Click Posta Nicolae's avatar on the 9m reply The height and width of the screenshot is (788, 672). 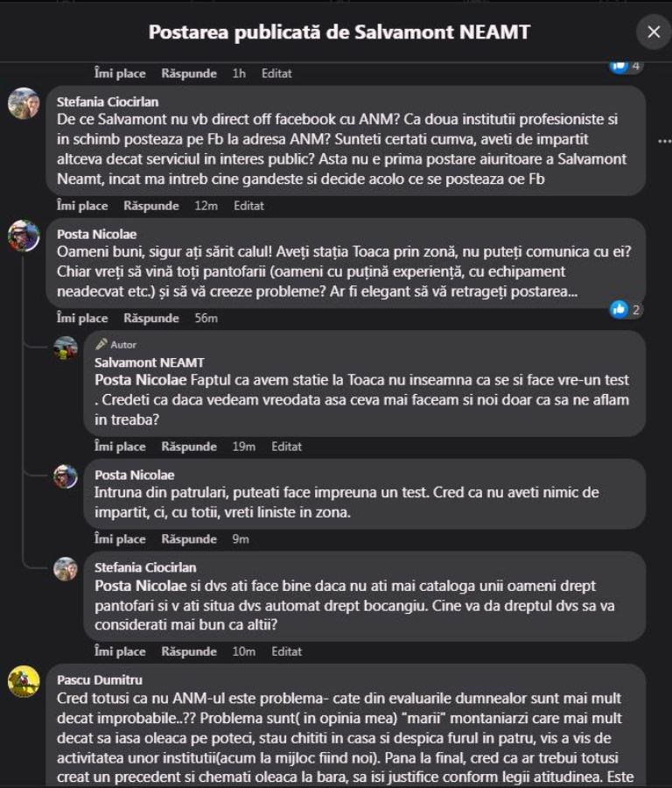66,476
